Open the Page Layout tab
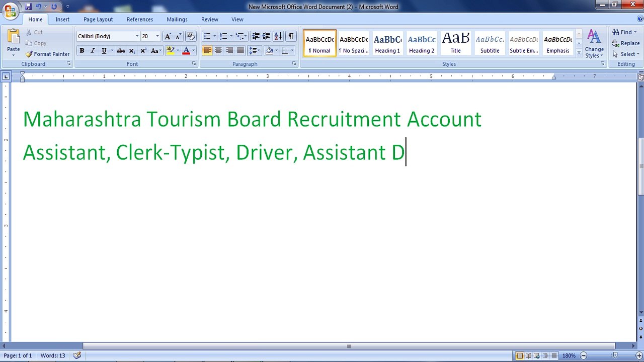The width and height of the screenshot is (644, 362). 98,20
